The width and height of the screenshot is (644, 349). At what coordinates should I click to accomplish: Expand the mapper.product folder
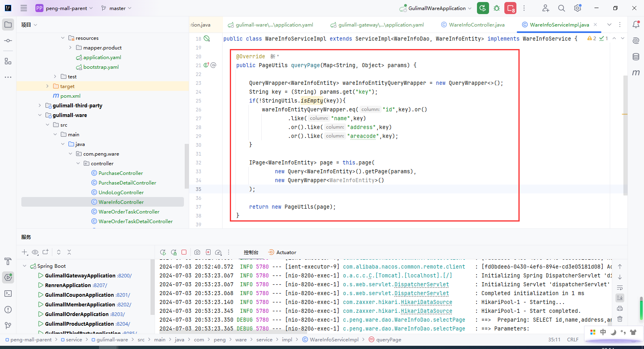point(70,48)
